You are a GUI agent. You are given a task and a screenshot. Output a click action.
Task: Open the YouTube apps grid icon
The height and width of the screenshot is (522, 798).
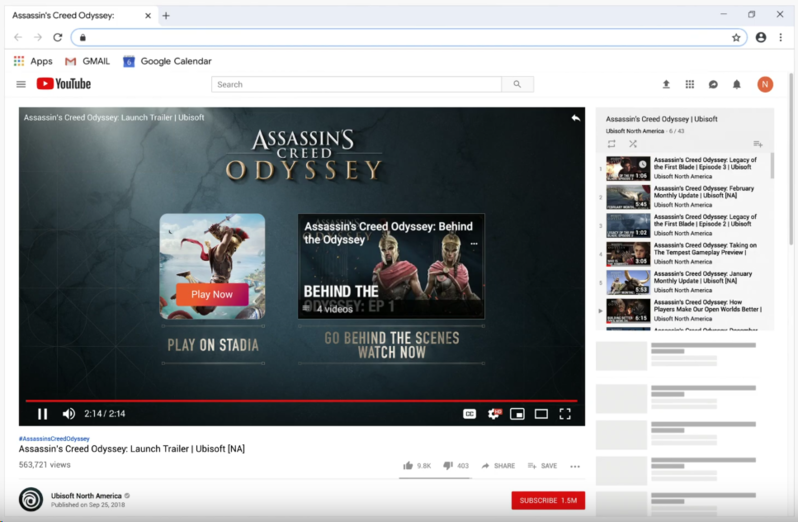690,84
